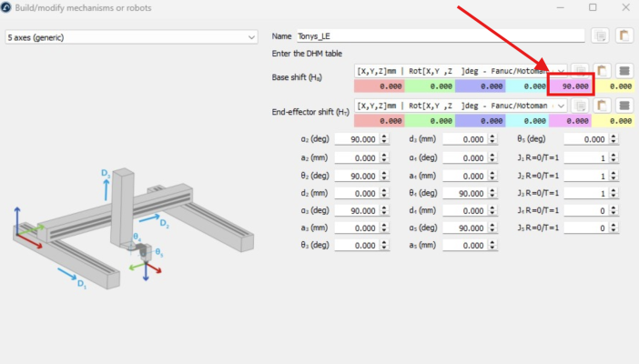Paste Base shift values icon

(x=602, y=71)
